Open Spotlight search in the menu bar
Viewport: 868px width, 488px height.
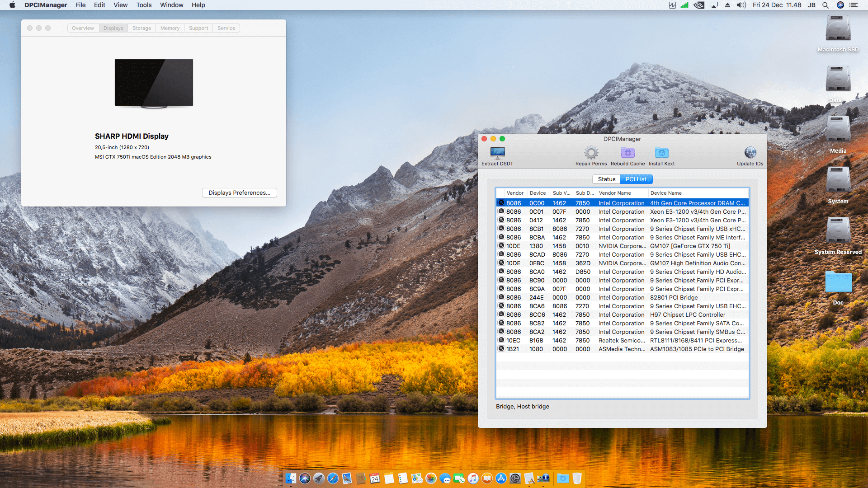tap(826, 5)
